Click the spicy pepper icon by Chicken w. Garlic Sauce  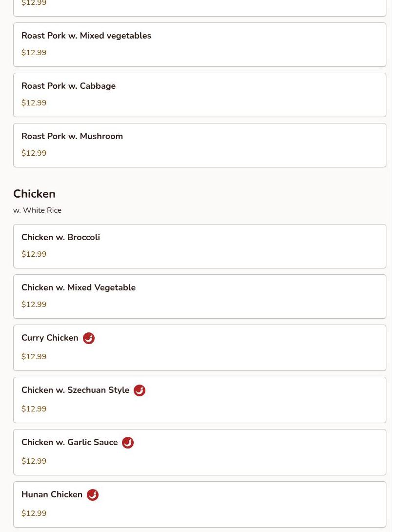(128, 442)
